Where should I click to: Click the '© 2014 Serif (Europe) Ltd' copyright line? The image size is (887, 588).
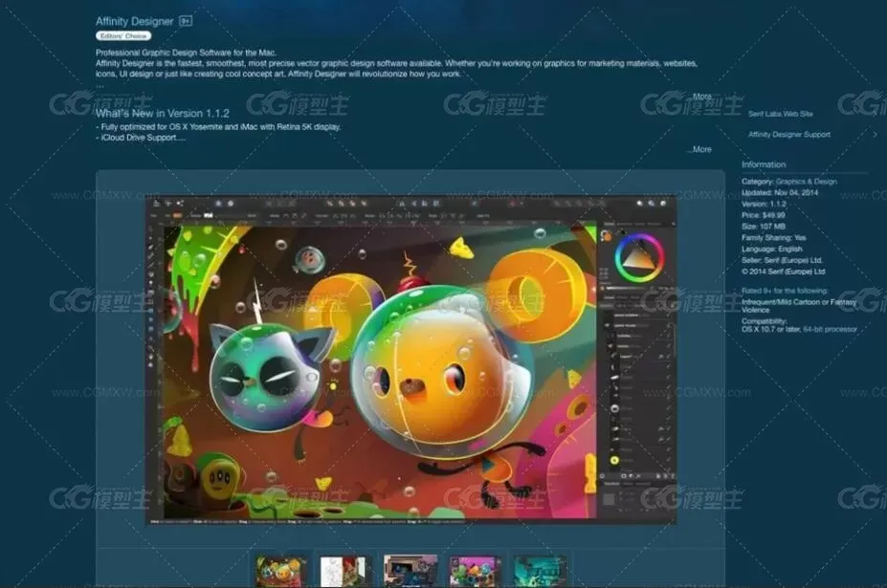784,272
